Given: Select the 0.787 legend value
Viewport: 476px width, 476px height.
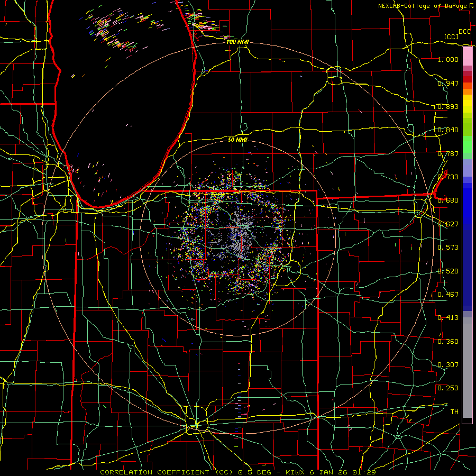Looking at the screenshot, I should pyautogui.click(x=448, y=153).
